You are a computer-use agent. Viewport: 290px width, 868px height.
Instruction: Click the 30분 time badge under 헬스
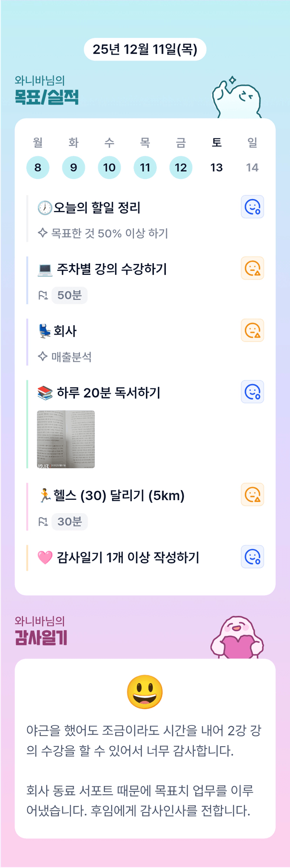click(x=69, y=522)
